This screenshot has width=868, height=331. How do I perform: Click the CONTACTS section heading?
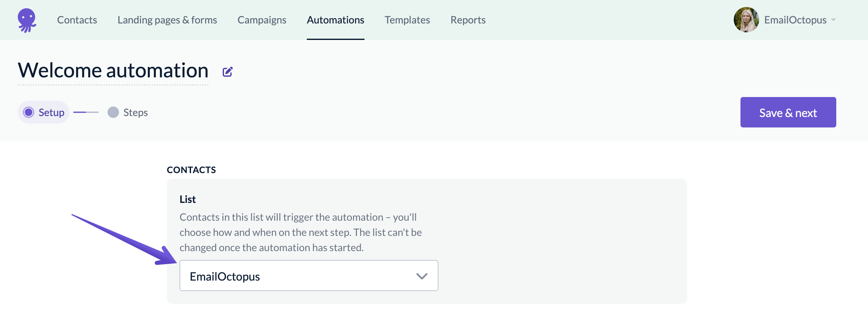(x=191, y=169)
